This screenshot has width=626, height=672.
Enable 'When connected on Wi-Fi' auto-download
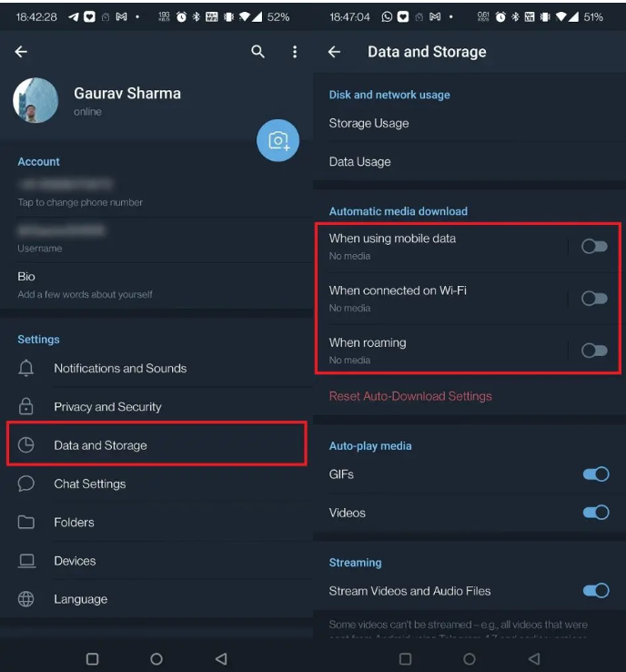pyautogui.click(x=594, y=298)
